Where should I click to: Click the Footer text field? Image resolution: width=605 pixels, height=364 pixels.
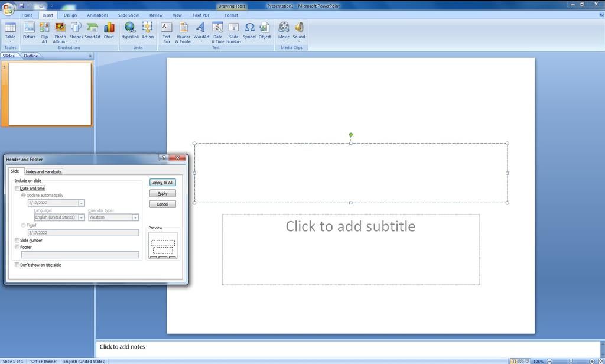80,255
